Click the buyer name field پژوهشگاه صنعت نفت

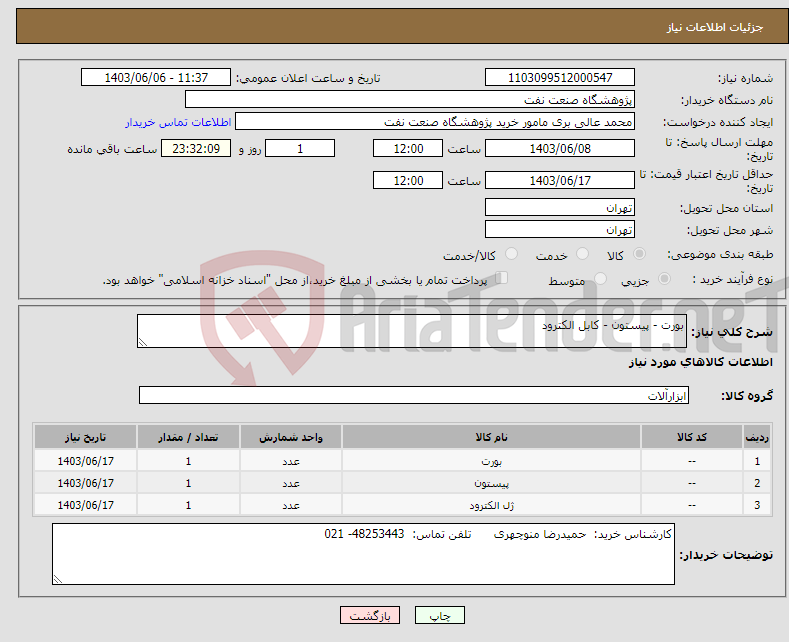pos(410,100)
